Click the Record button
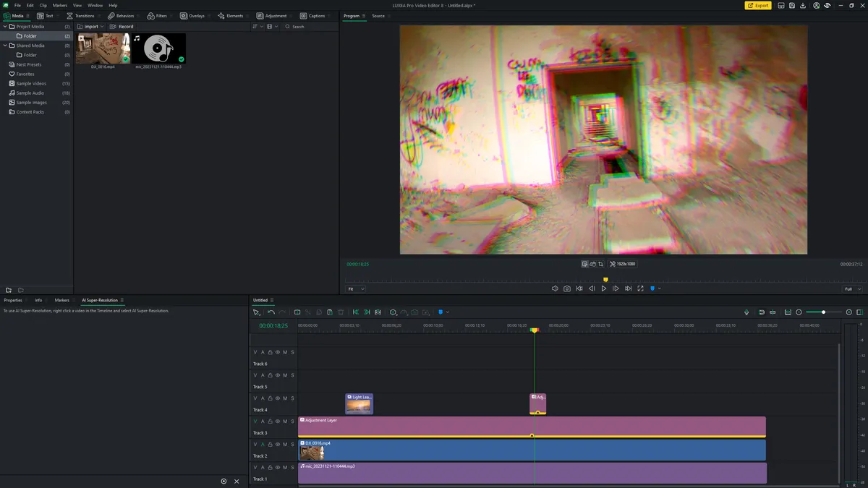Screen dimensions: 868x488 pyautogui.click(x=122, y=27)
